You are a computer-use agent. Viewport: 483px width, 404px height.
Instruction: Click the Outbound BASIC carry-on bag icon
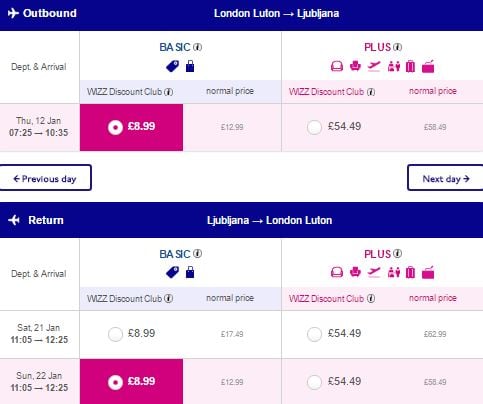[x=190, y=66]
